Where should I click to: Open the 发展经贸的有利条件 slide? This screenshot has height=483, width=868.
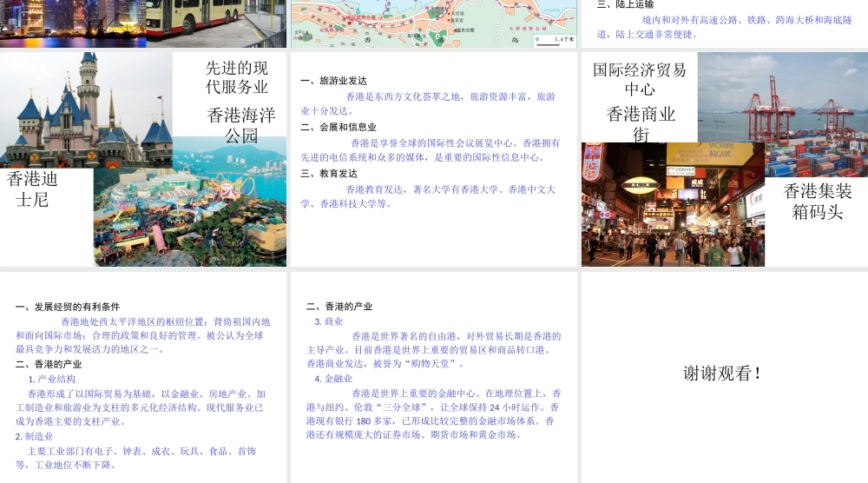[143, 377]
